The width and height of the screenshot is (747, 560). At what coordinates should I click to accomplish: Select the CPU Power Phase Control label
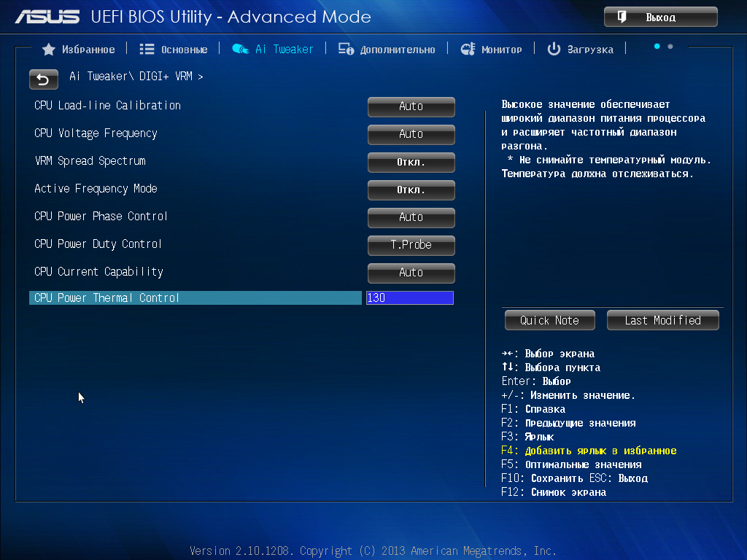[101, 216]
